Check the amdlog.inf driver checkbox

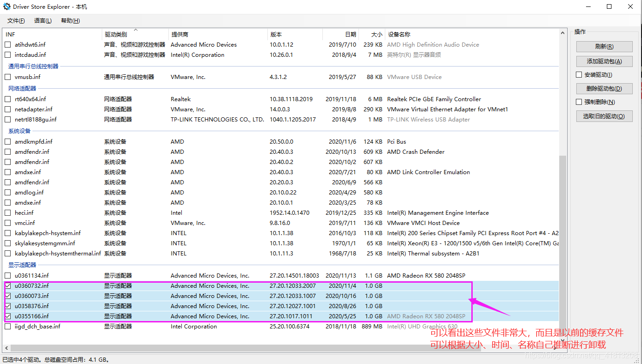tap(7, 193)
